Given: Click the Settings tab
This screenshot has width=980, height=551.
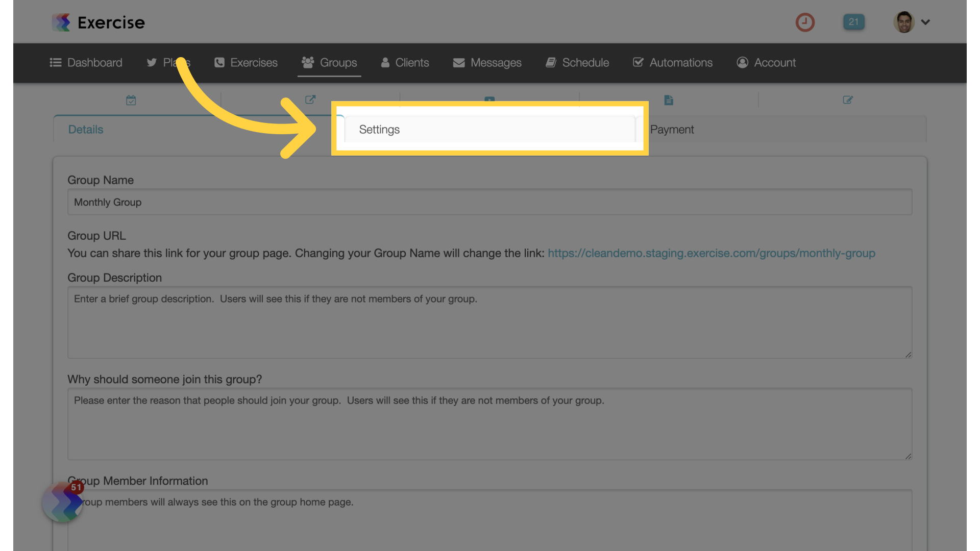Looking at the screenshot, I should click(x=379, y=129).
